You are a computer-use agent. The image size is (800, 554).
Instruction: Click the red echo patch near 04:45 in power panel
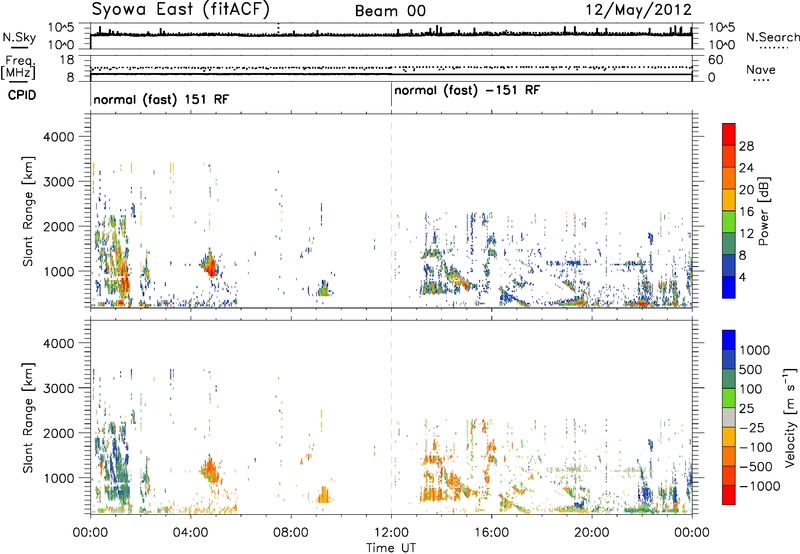click(210, 267)
